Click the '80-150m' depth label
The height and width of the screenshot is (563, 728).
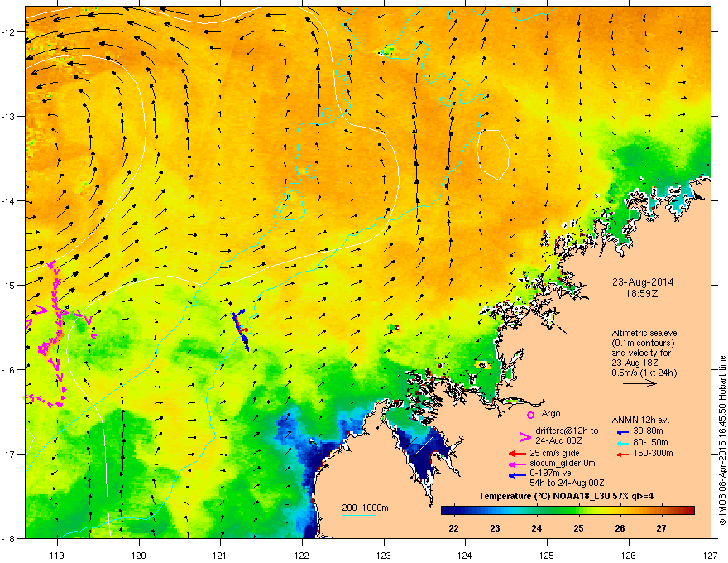coord(650,443)
